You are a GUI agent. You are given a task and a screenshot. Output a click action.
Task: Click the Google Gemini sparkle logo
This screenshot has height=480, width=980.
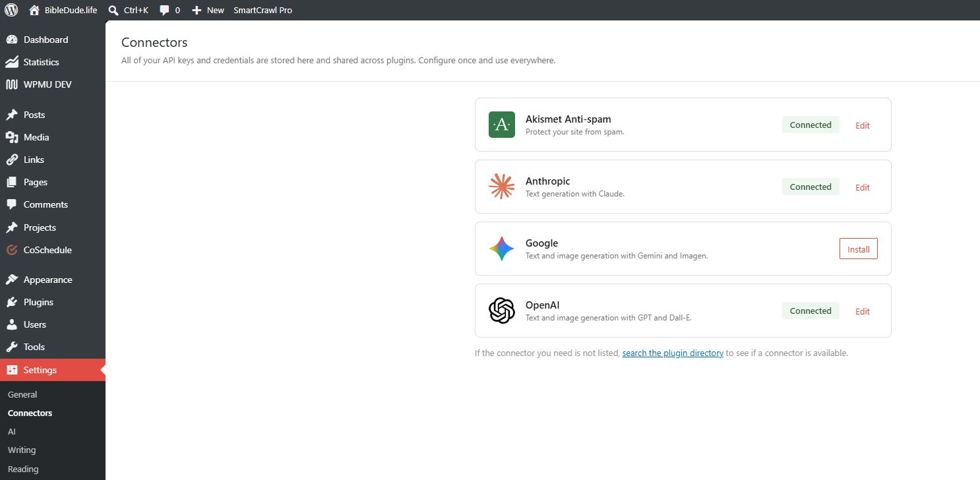501,249
